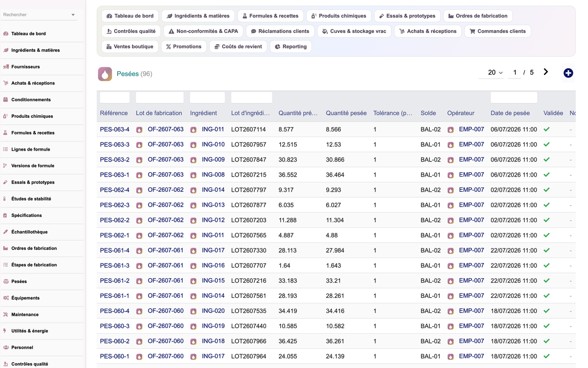Viewport: 588px width, 368px height.
Task: Click Utilités & énergie bolt icon
Action: pyautogui.click(x=6, y=331)
